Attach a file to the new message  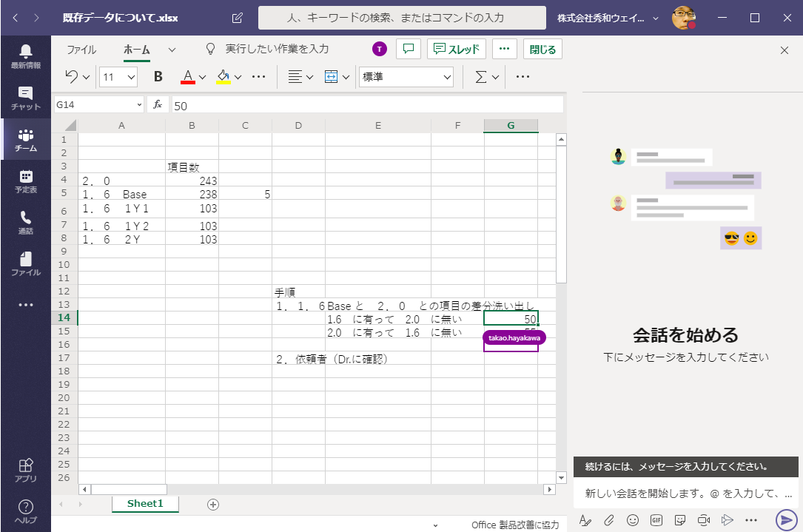(x=608, y=520)
